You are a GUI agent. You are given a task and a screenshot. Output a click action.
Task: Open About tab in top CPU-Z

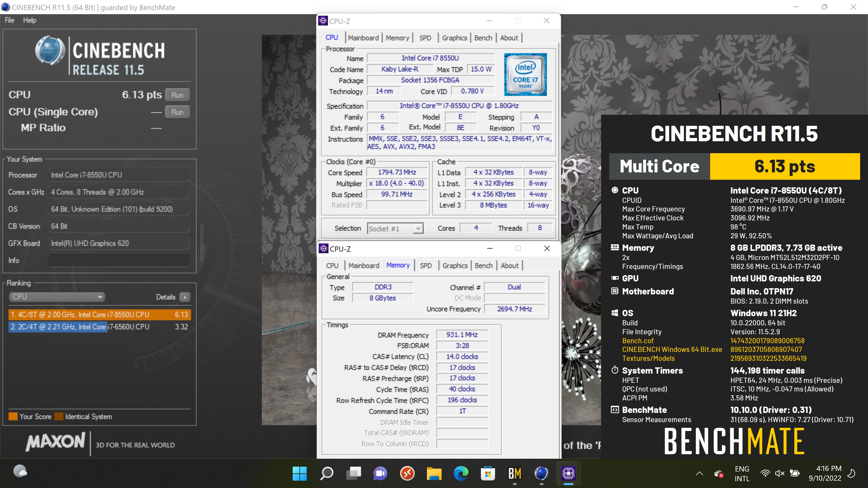pyautogui.click(x=509, y=38)
